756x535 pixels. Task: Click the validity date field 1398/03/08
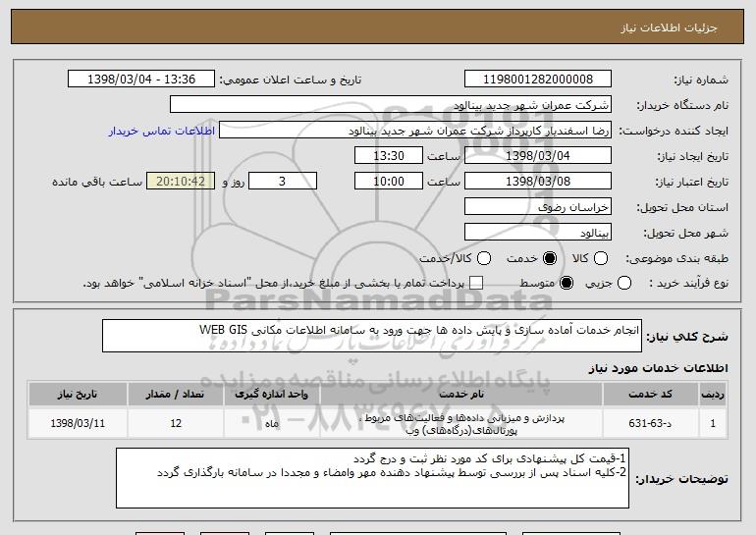click(538, 182)
